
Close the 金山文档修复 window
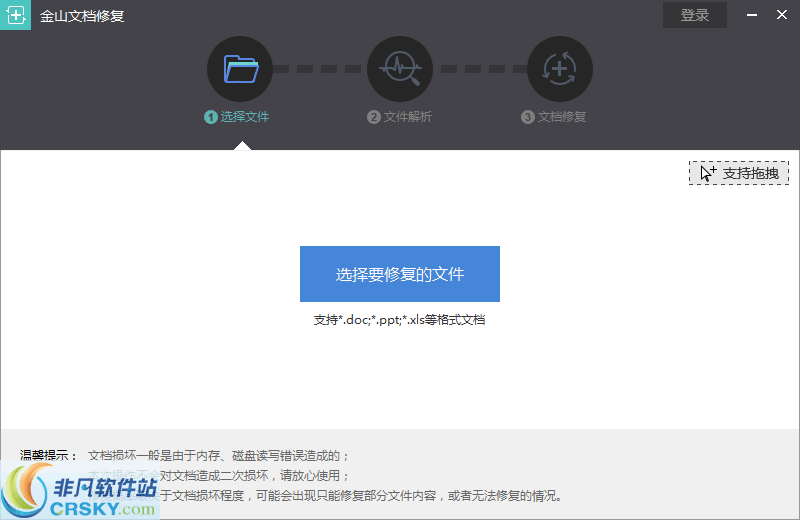[x=782, y=15]
